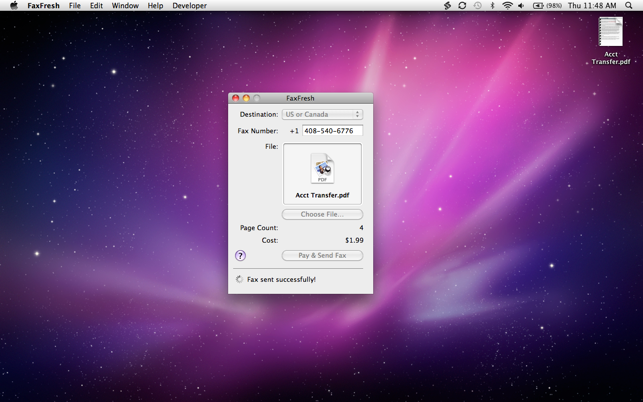Click the purple help question mark button
This screenshot has width=643, height=402.
240,256
